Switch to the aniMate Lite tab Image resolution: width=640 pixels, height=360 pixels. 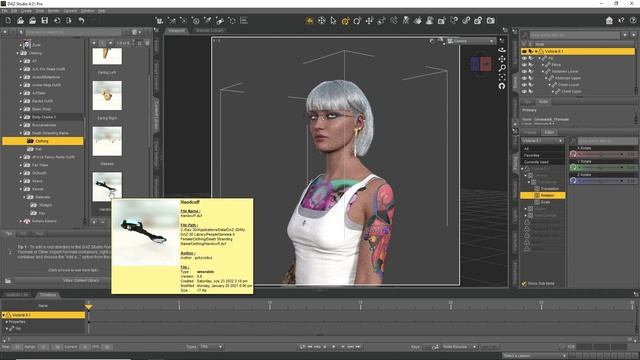(17, 295)
